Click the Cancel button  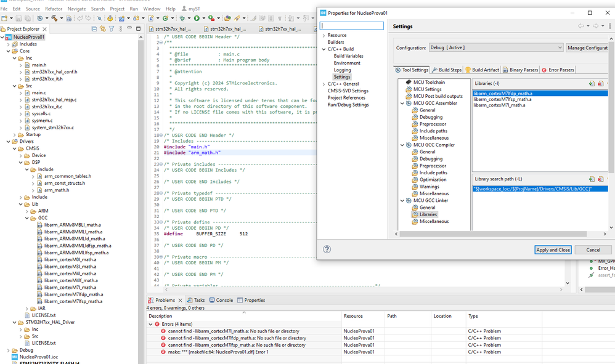point(593,250)
